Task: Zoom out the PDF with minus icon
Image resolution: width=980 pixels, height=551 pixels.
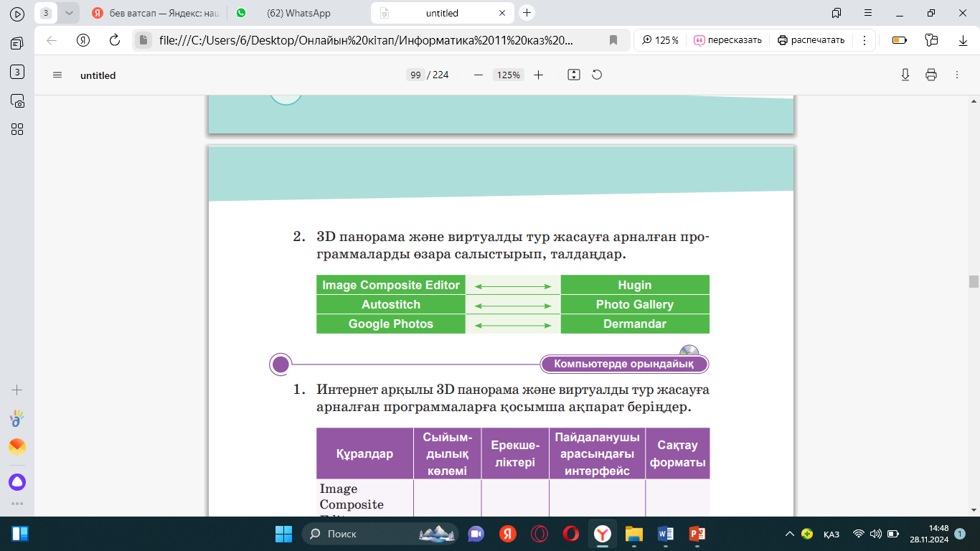Action: tap(479, 75)
